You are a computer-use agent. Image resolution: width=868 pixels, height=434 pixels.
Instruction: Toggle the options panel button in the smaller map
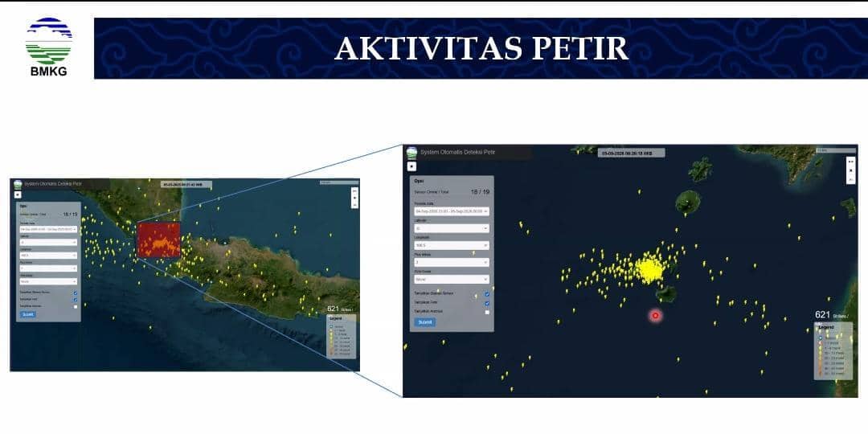point(18,194)
